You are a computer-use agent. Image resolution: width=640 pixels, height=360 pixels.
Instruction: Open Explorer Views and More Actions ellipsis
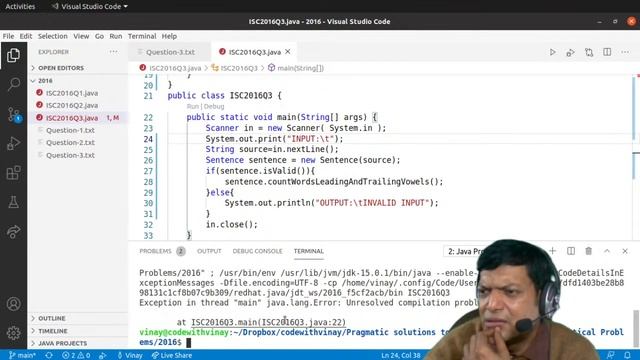pos(113,52)
